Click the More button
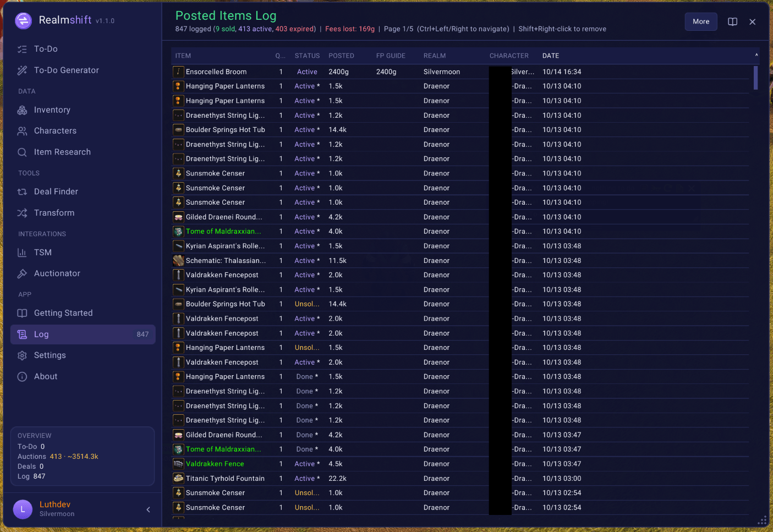Screen dimensions: 773x532 click(701, 21)
